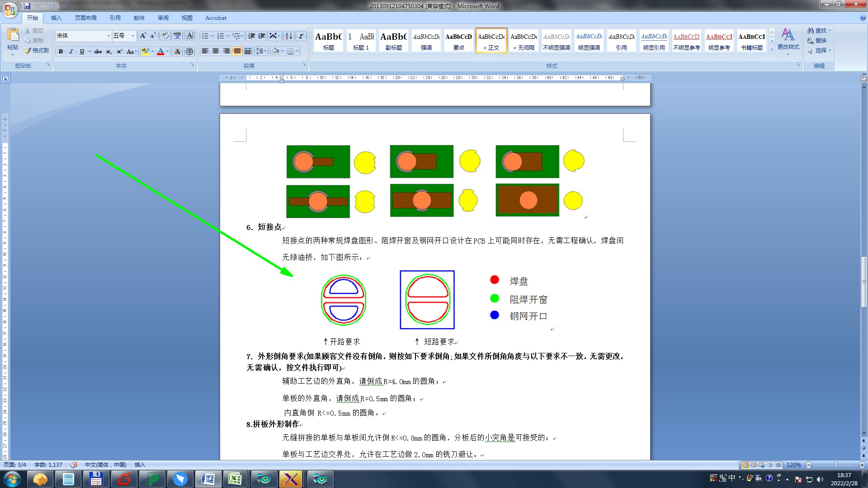Expand the font color dropdown arrow
This screenshot has height=488, width=868.
(167, 52)
